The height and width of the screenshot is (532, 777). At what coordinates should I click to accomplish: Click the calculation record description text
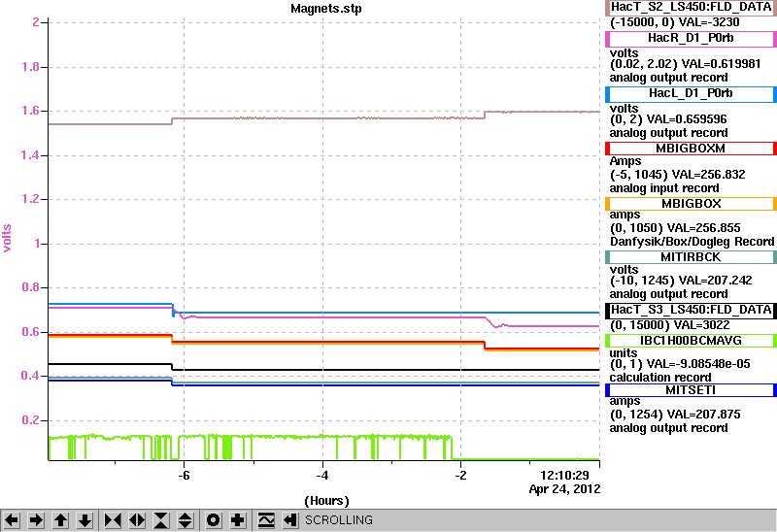(660, 378)
